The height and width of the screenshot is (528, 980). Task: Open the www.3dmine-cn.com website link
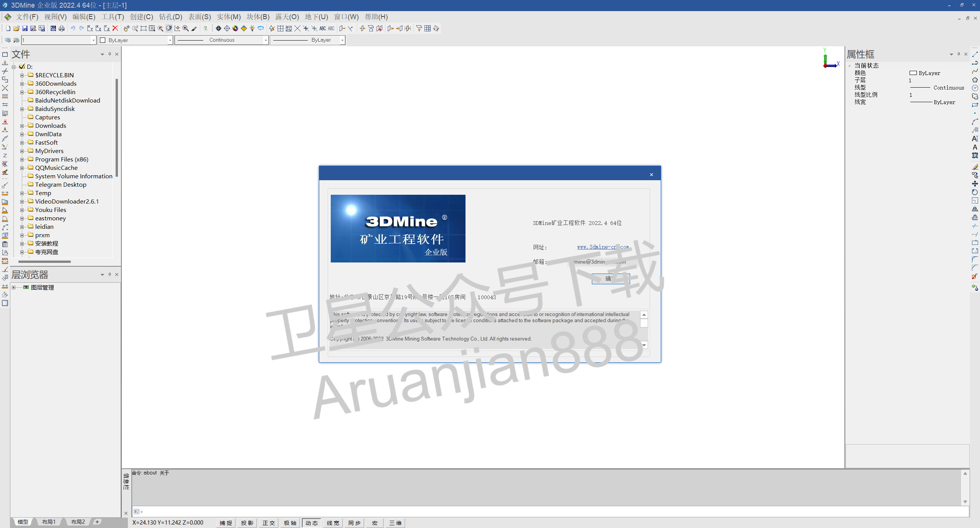pos(603,247)
